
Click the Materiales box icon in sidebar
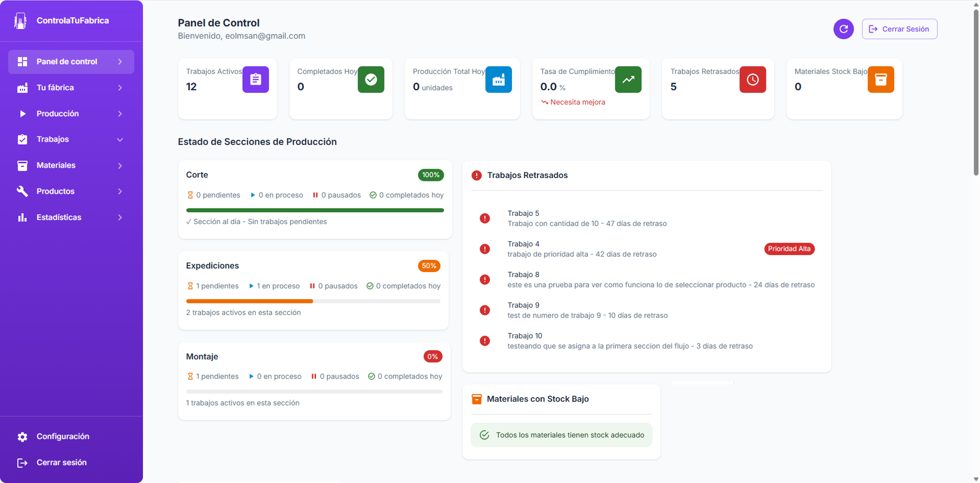[x=23, y=165]
